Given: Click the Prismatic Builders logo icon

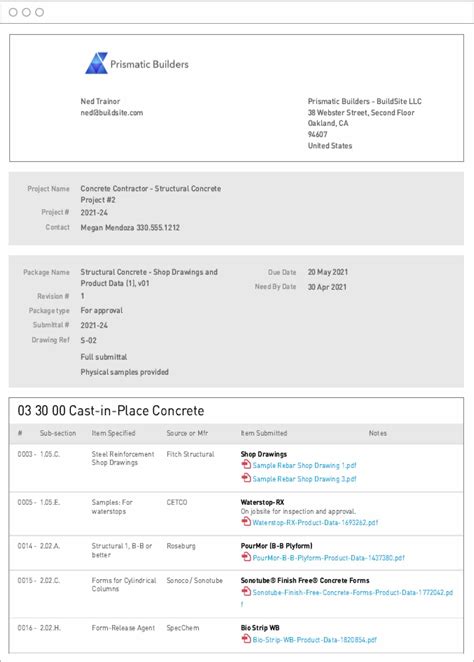Looking at the screenshot, I should [x=97, y=63].
